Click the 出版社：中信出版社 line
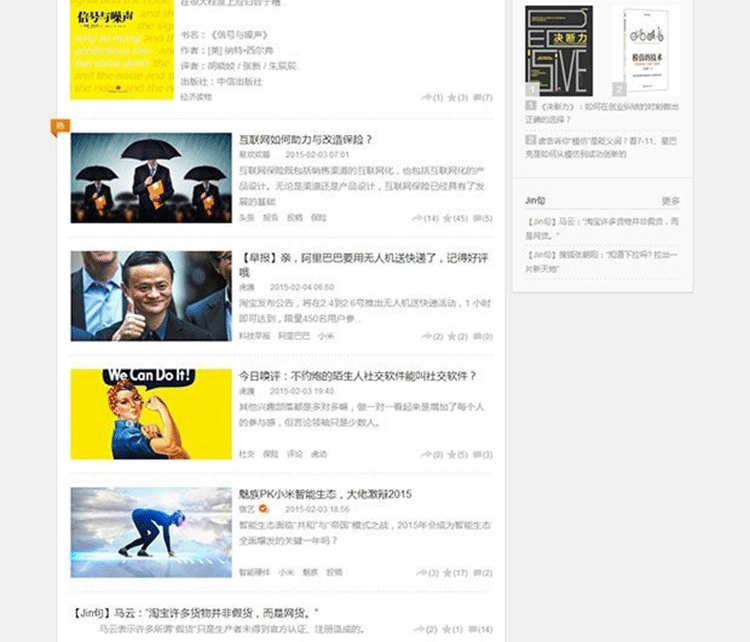750x642 pixels. click(221, 81)
